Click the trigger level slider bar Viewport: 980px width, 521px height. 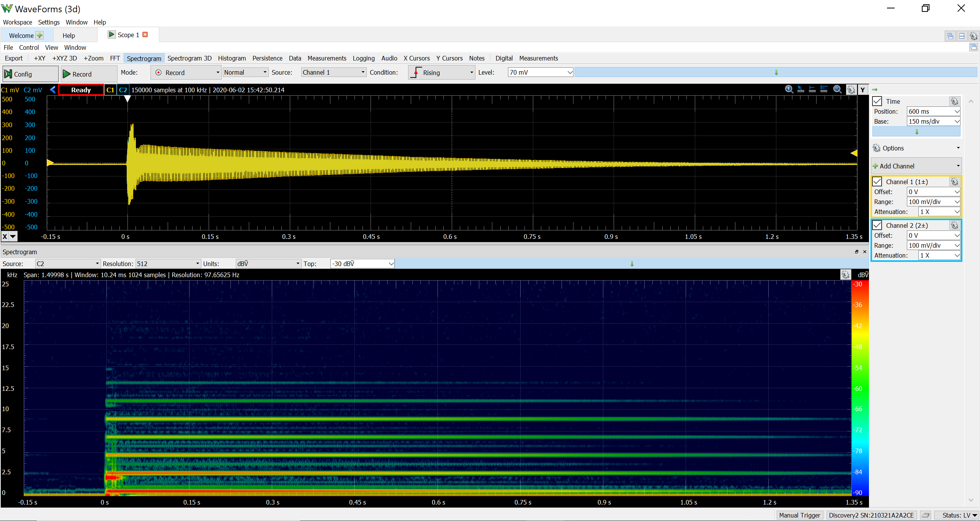(776, 72)
